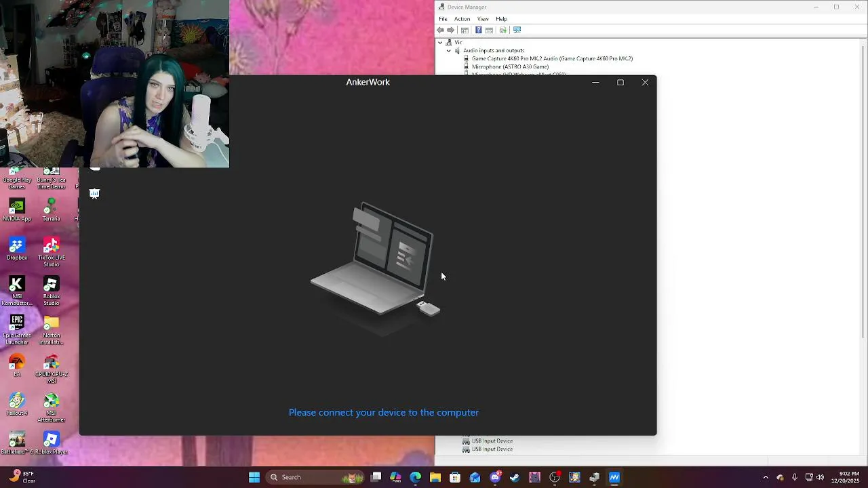This screenshot has width=868, height=488.
Task: Click the webcam overlay thumbnail
Action: (115, 83)
